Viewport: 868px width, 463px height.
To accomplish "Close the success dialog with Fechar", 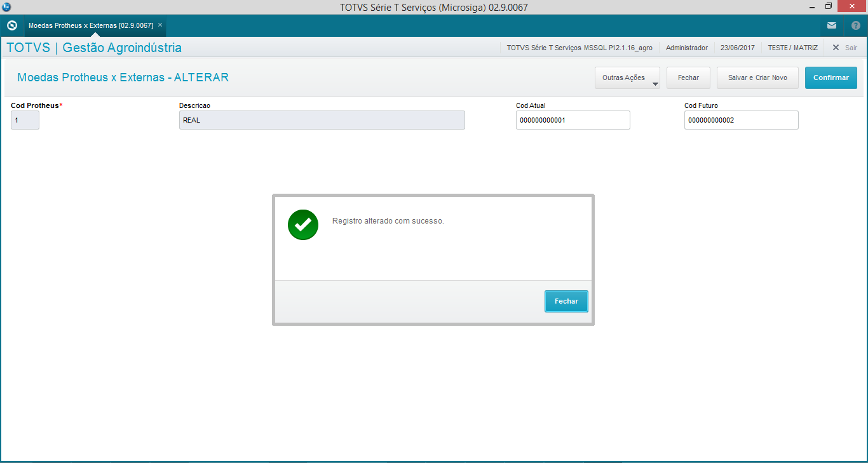I will coord(566,301).
